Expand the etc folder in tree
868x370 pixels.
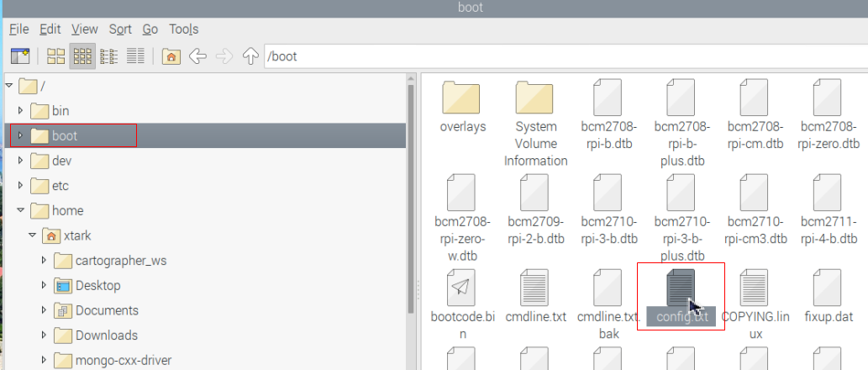click(20, 186)
